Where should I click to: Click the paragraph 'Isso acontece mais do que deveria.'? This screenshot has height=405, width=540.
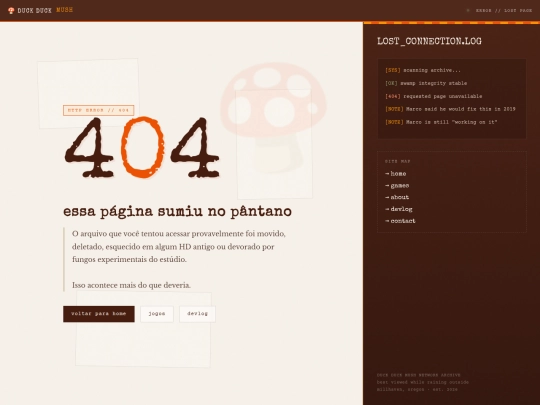(131, 285)
